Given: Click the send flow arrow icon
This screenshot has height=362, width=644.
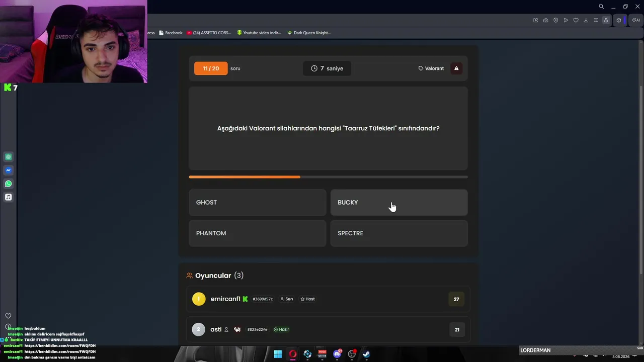Looking at the screenshot, I should [566, 20].
